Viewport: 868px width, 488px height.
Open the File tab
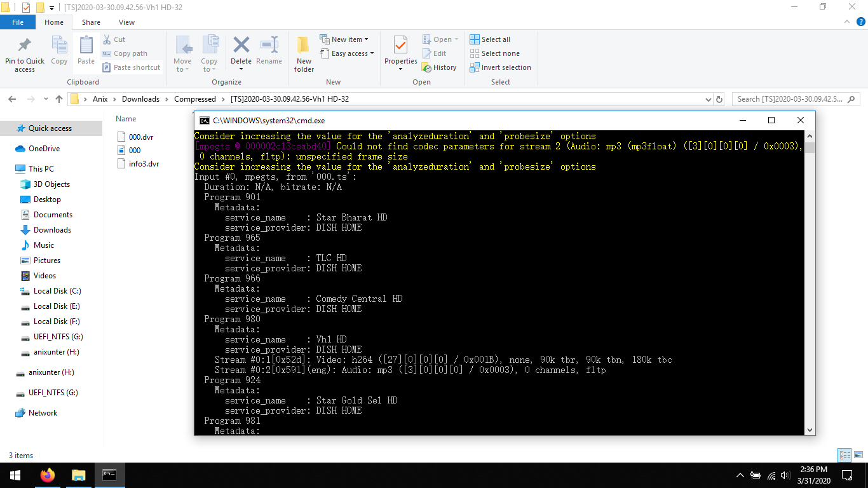(18, 22)
